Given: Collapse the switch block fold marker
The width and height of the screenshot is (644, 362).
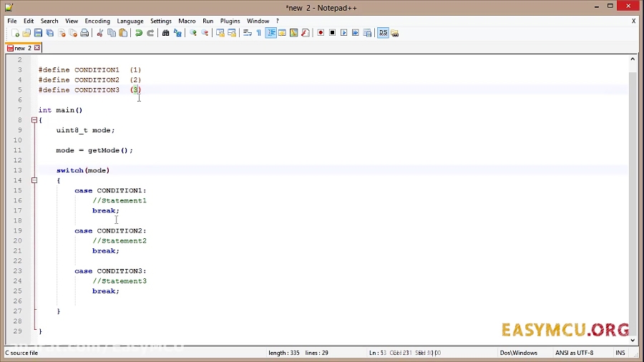Looking at the screenshot, I should (x=34, y=180).
